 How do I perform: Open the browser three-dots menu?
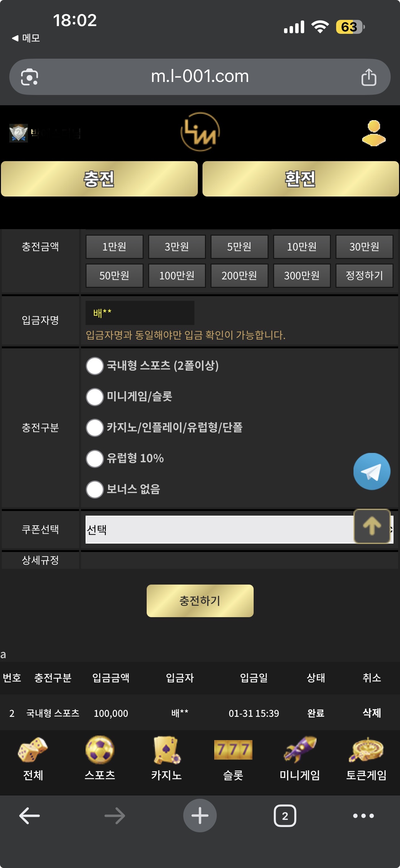click(363, 816)
